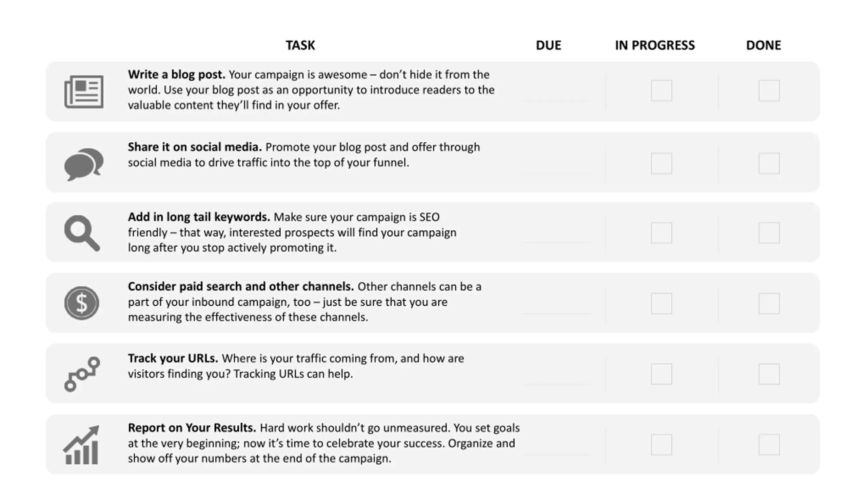Click the connected nodes URL tracking icon
868x488 pixels.
pos(82,374)
